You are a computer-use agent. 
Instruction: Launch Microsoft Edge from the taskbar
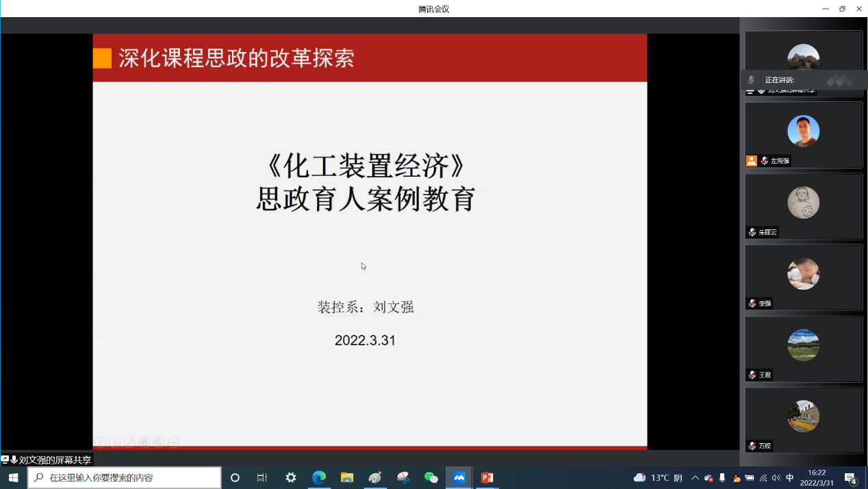tap(319, 477)
